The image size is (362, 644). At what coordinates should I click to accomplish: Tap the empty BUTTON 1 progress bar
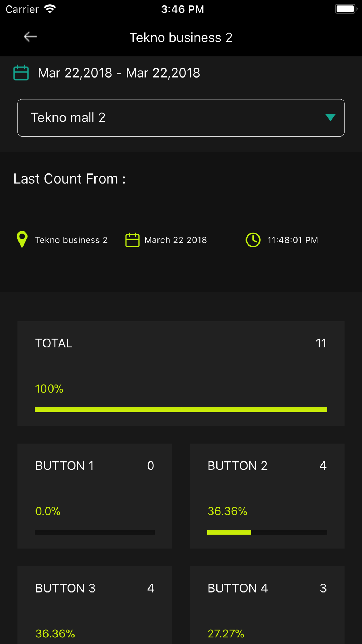95,532
